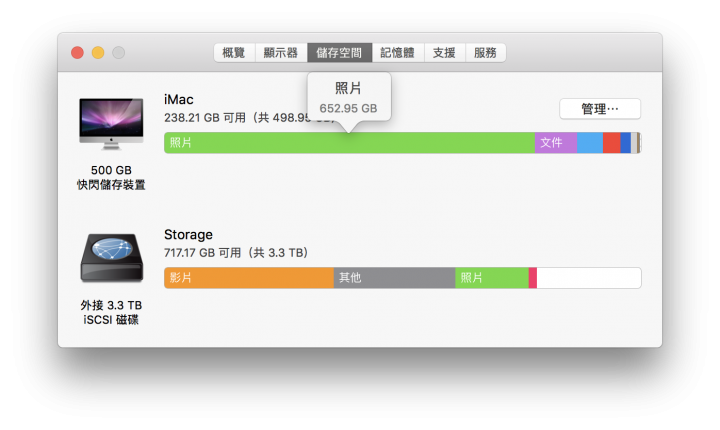Switch to the 概覽 tab

pos(234,53)
